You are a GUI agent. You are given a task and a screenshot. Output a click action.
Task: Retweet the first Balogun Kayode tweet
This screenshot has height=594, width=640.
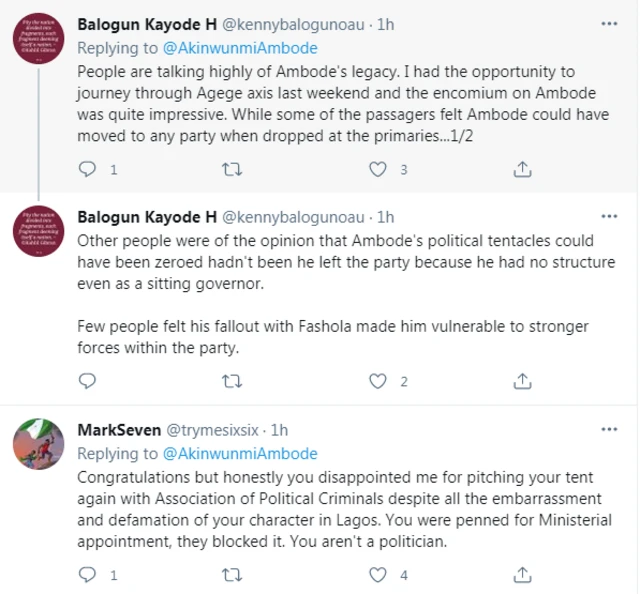(x=231, y=169)
